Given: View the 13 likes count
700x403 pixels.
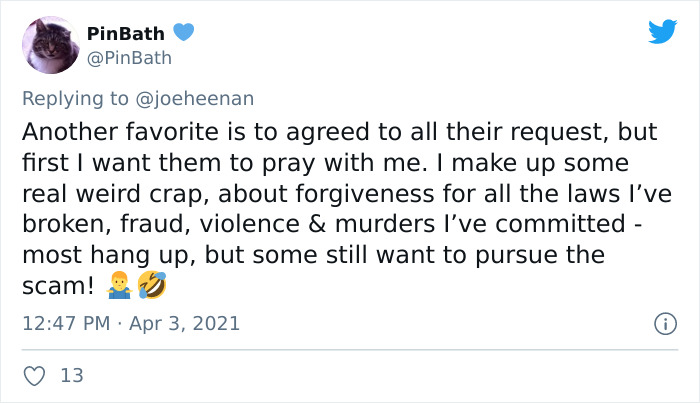Looking at the screenshot, I should coord(72,376).
